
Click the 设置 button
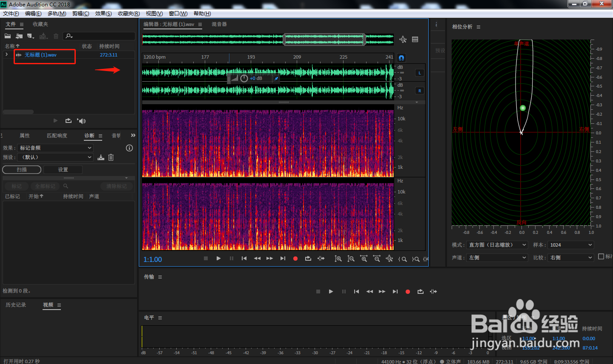click(x=63, y=170)
